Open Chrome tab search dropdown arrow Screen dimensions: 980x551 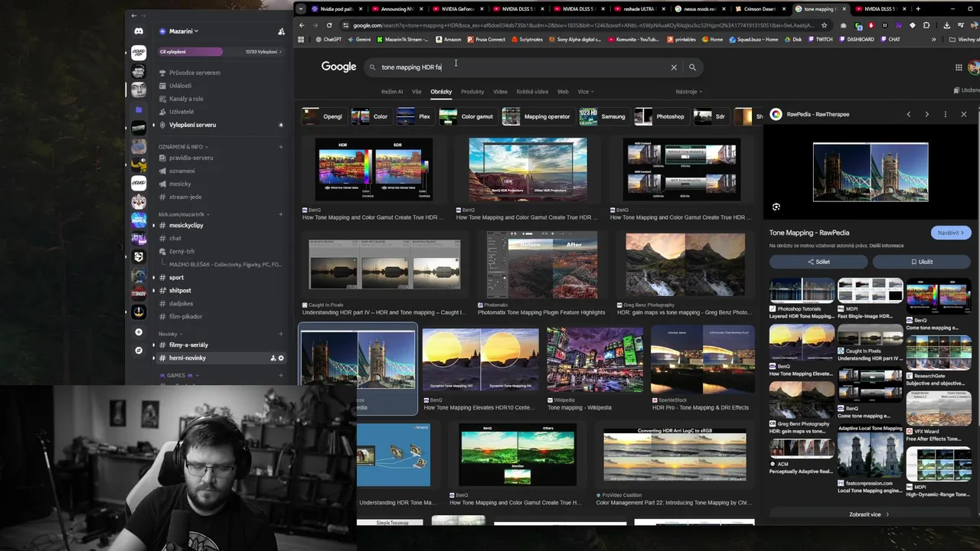coord(301,9)
